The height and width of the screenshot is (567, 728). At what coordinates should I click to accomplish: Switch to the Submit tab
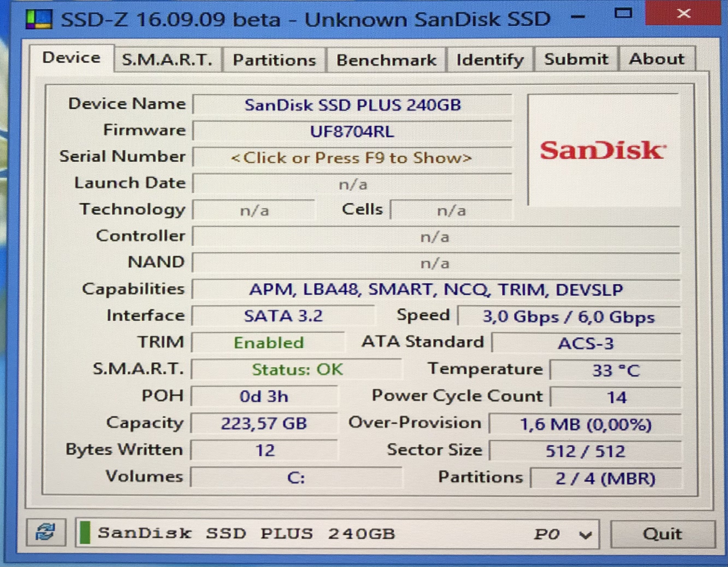point(576,59)
